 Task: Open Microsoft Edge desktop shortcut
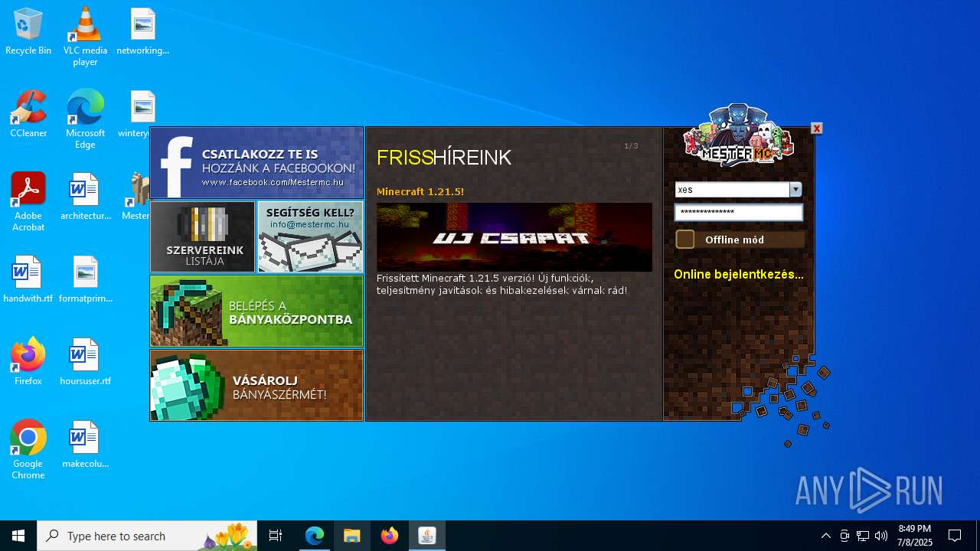[x=85, y=119]
